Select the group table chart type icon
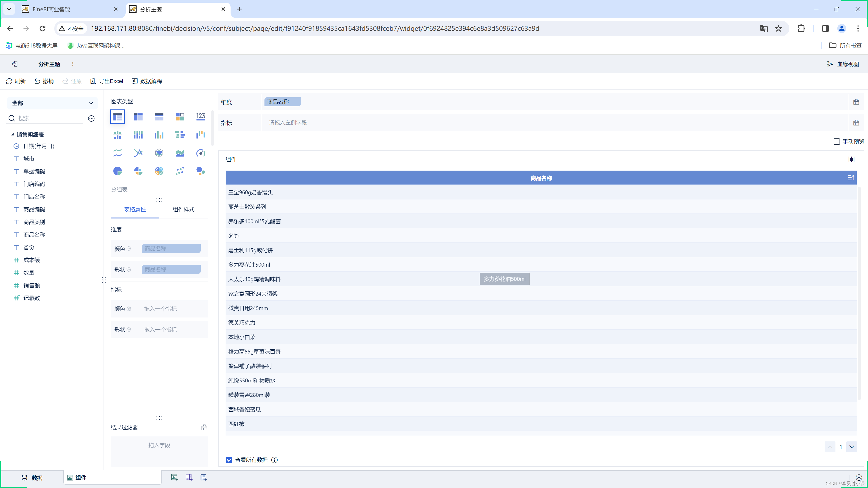Screen dimensions: 868x488 pos(117,117)
